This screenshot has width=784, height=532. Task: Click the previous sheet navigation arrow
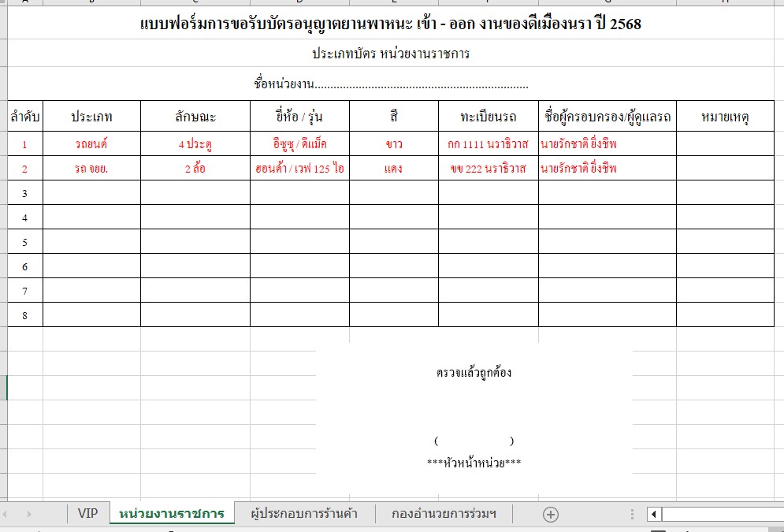pyautogui.click(x=10, y=515)
